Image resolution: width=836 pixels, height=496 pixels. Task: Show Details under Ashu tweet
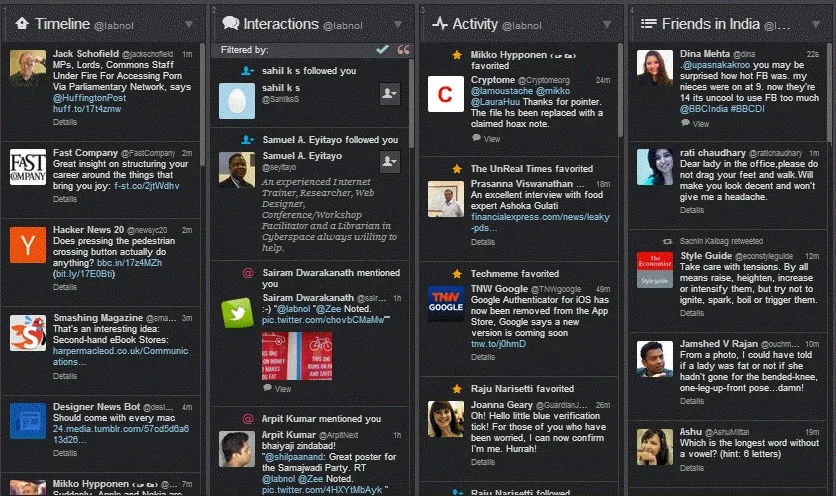(x=692, y=468)
